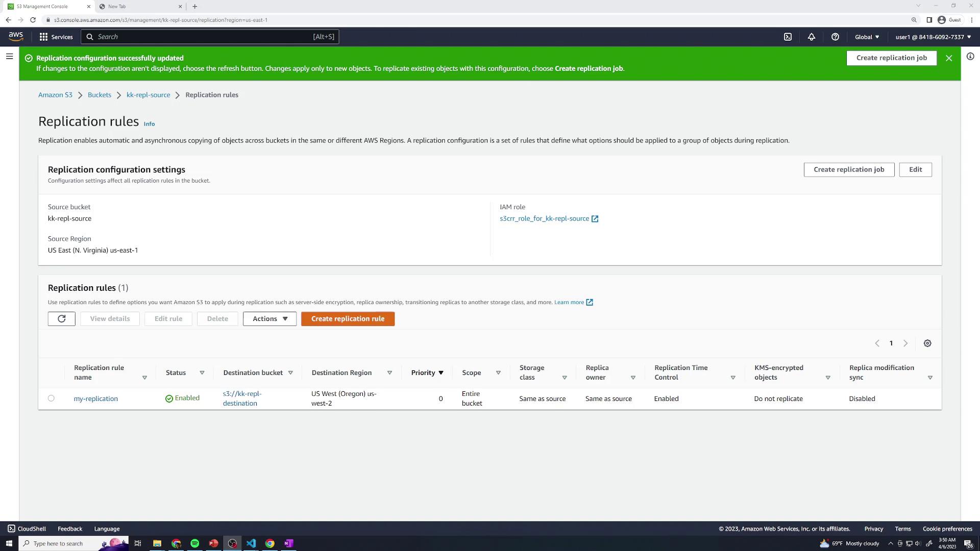Open the help question mark icon

835,37
